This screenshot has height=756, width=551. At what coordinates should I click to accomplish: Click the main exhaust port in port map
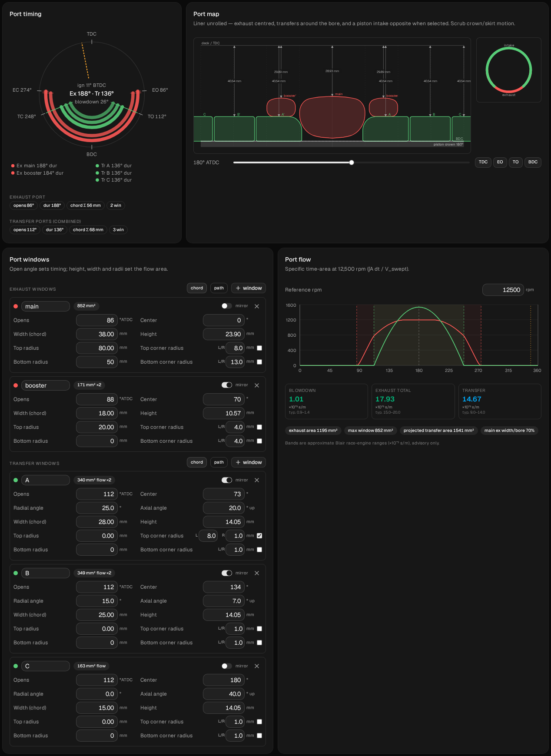pos(332,117)
